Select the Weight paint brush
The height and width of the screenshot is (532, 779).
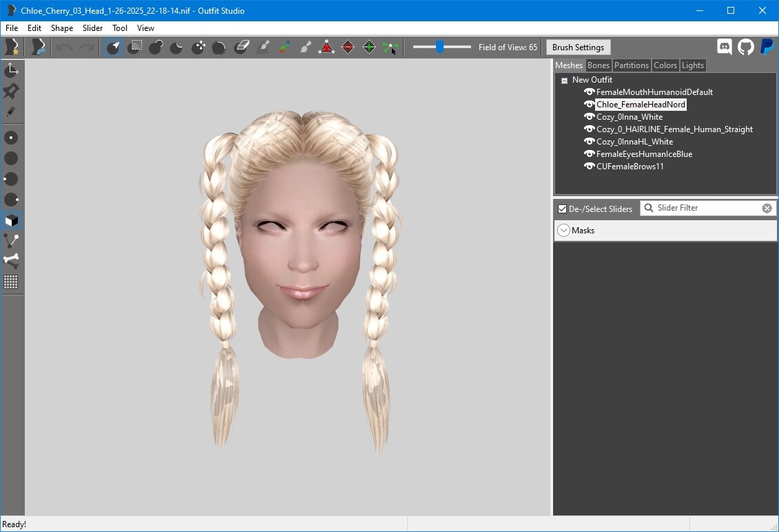coord(263,47)
